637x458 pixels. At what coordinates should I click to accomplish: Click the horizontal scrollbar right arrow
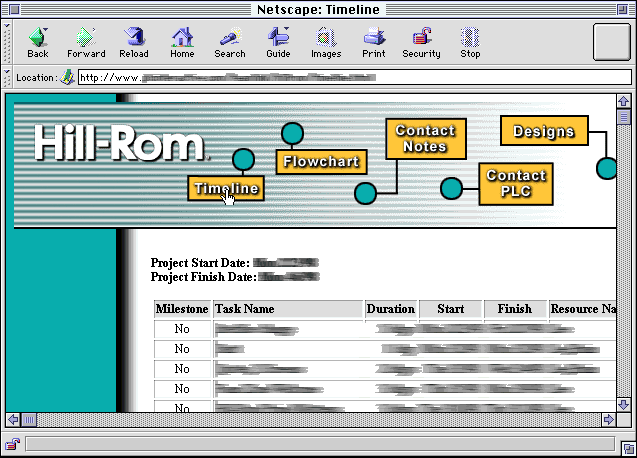tap(608, 419)
